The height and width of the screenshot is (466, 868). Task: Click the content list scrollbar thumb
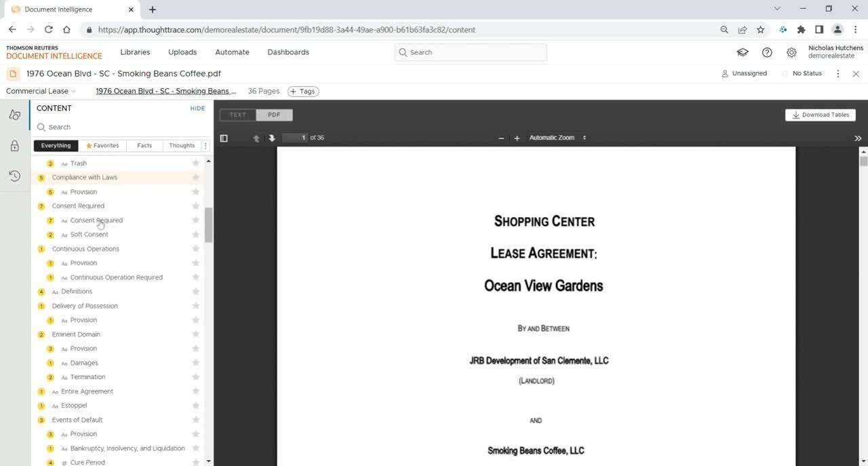pyautogui.click(x=208, y=225)
